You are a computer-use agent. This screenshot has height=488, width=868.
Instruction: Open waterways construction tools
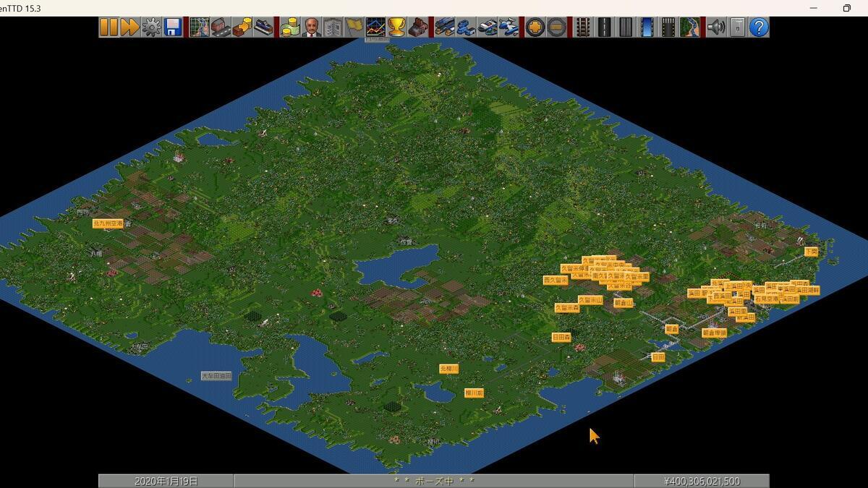(x=647, y=27)
